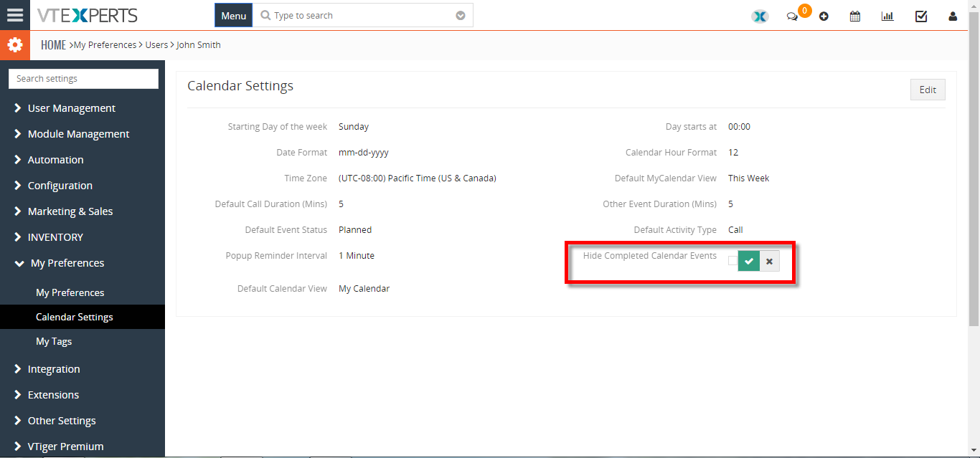
Task: Open the reports bar chart icon
Action: click(x=887, y=16)
